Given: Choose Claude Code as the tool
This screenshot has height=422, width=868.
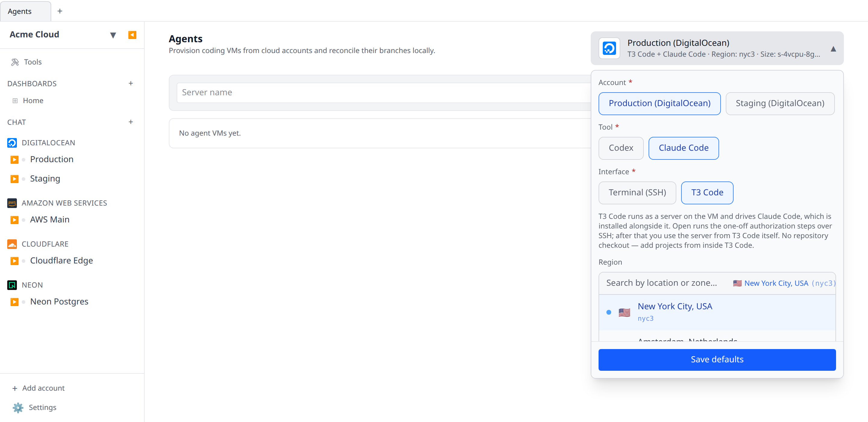Looking at the screenshot, I should [x=683, y=148].
